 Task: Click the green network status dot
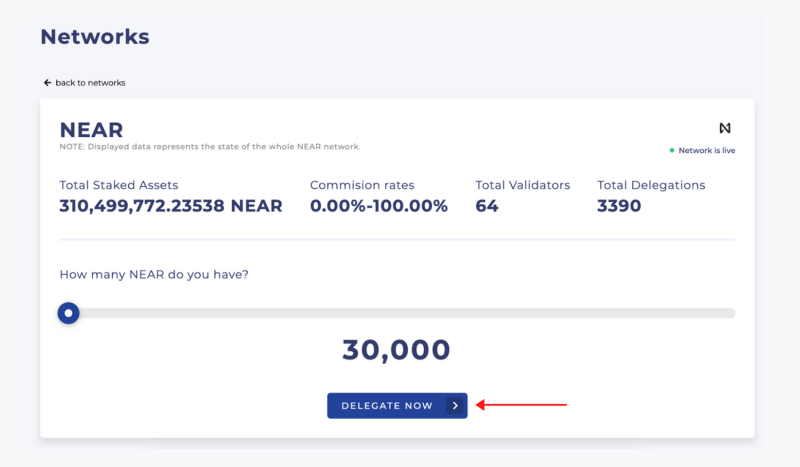pos(672,150)
